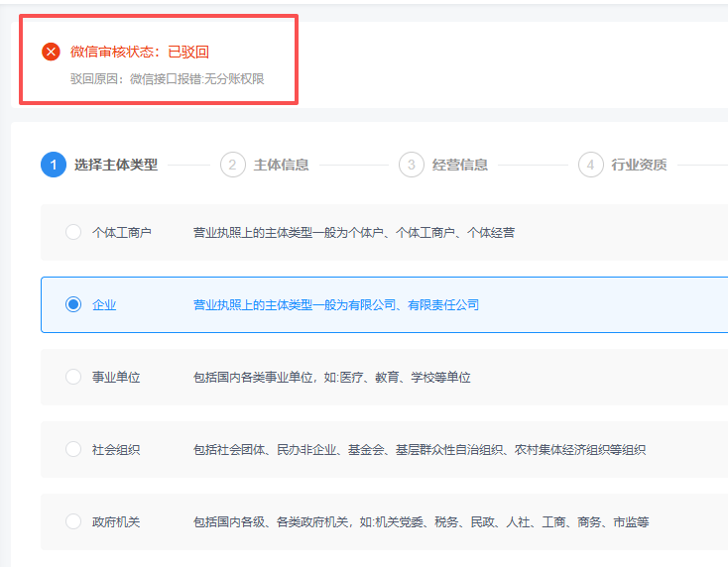Click the 微信审核状态：已驳回 status text
728x567 pixels.
pyautogui.click(x=140, y=52)
